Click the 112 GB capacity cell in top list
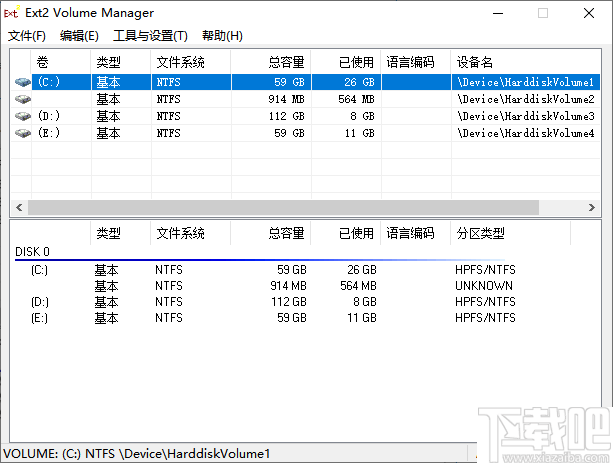The image size is (613, 463). click(x=287, y=116)
